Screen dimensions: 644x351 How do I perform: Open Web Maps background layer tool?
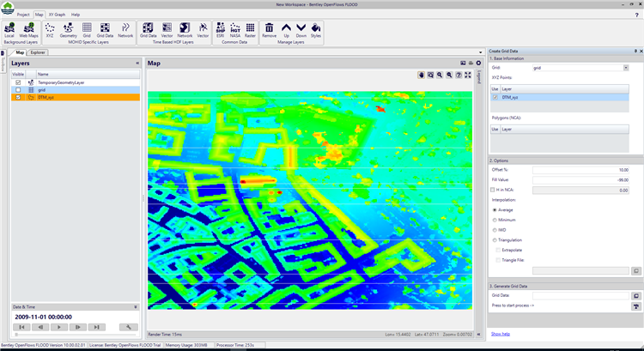(x=28, y=30)
